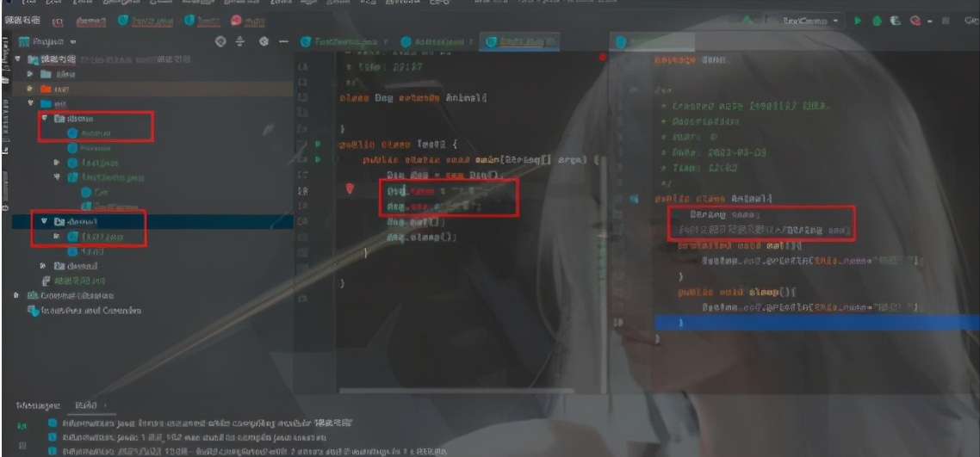Viewport: 980px width, 457px height.
Task: Collapse the selected demo1 package
Action: (x=45, y=222)
